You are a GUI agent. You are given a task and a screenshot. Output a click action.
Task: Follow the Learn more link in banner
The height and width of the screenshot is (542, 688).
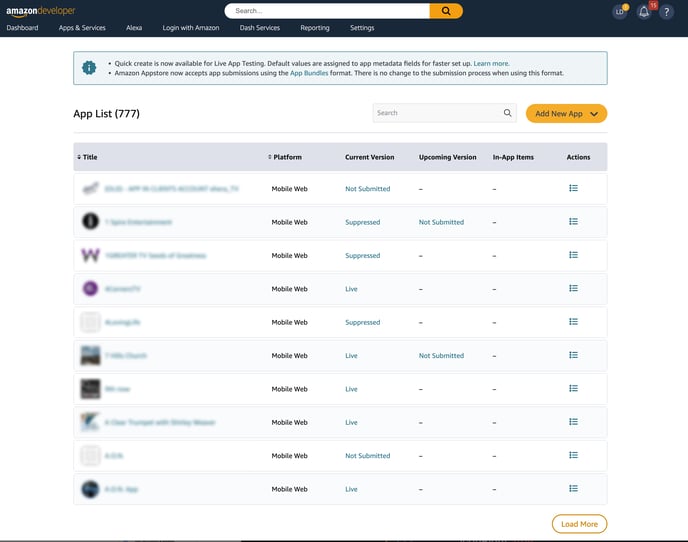pyautogui.click(x=491, y=63)
